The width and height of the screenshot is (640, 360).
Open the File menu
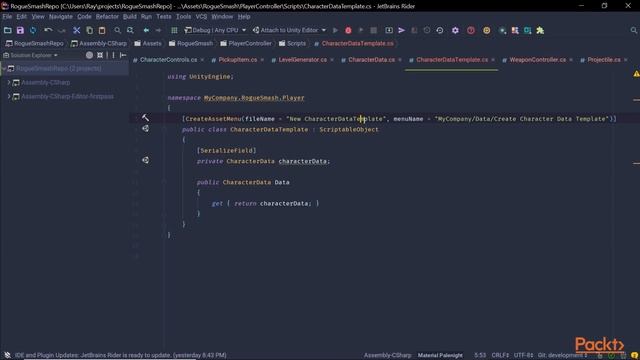pyautogui.click(x=7, y=17)
